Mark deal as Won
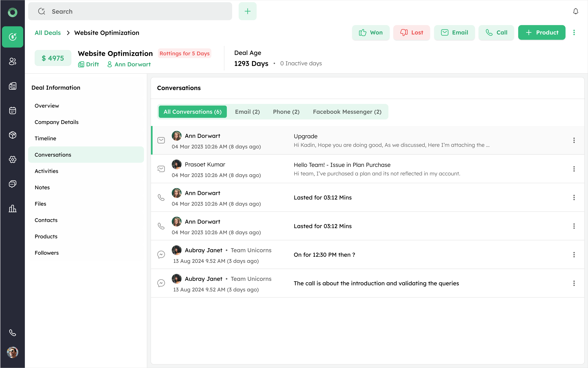This screenshot has width=588, height=368. tap(370, 33)
